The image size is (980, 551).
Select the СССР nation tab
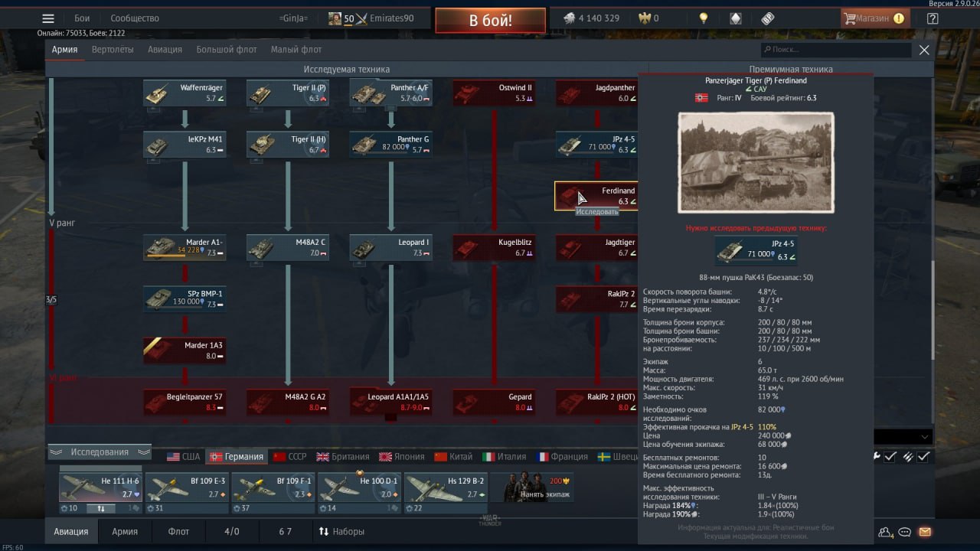[x=290, y=457]
